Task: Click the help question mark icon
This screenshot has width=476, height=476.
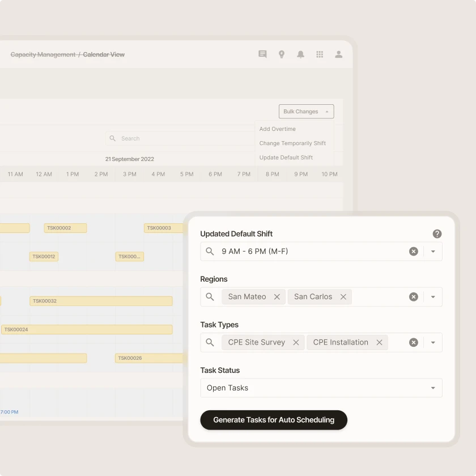Action: [437, 233]
